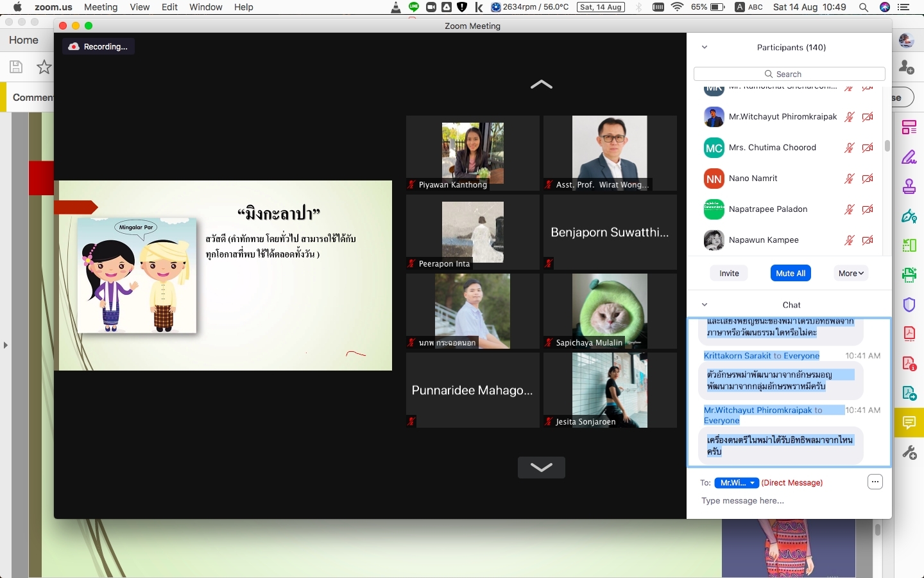Click the muted microphone icon for Nano Namrit

pyautogui.click(x=849, y=179)
